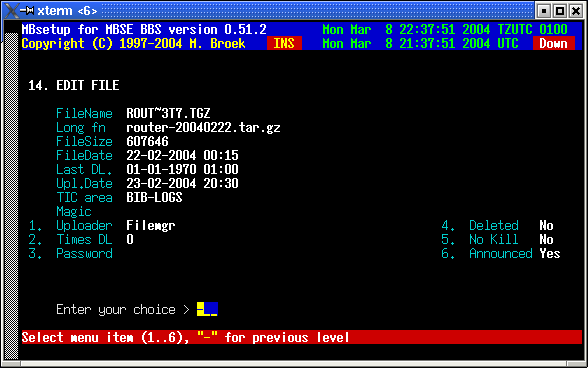Click the 'MBsetup for MBSE BBS version 0.51.2' header
The height and width of the screenshot is (368, 588).
pos(144,30)
